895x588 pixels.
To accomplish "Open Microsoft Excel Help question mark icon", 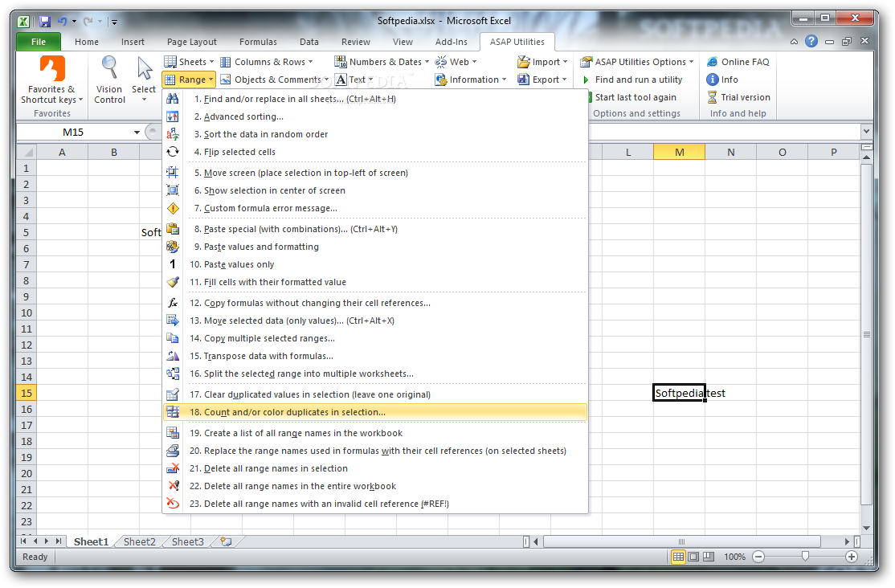I will click(x=811, y=41).
